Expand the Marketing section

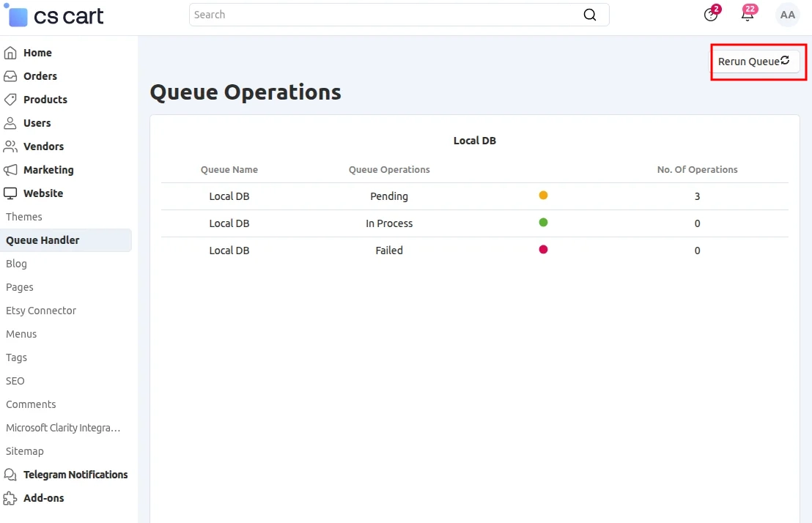tap(48, 170)
